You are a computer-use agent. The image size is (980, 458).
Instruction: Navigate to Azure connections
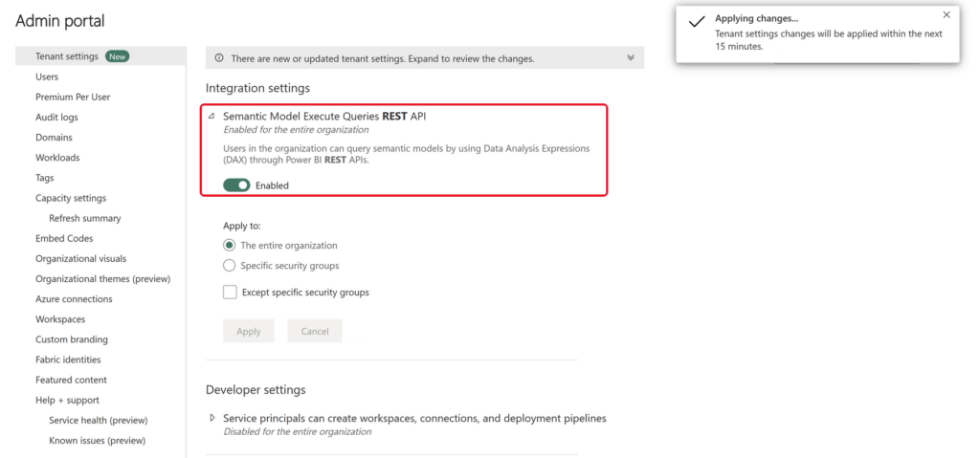[74, 298]
